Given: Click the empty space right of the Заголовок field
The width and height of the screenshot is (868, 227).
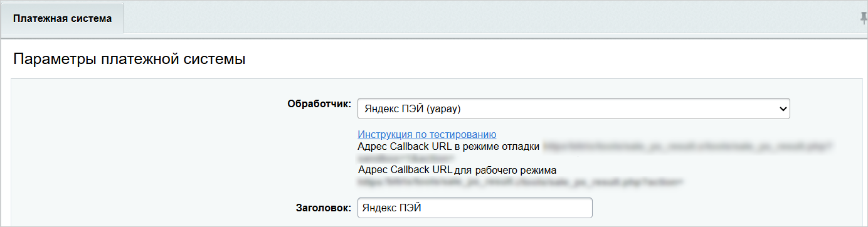Looking at the screenshot, I should (721, 208).
